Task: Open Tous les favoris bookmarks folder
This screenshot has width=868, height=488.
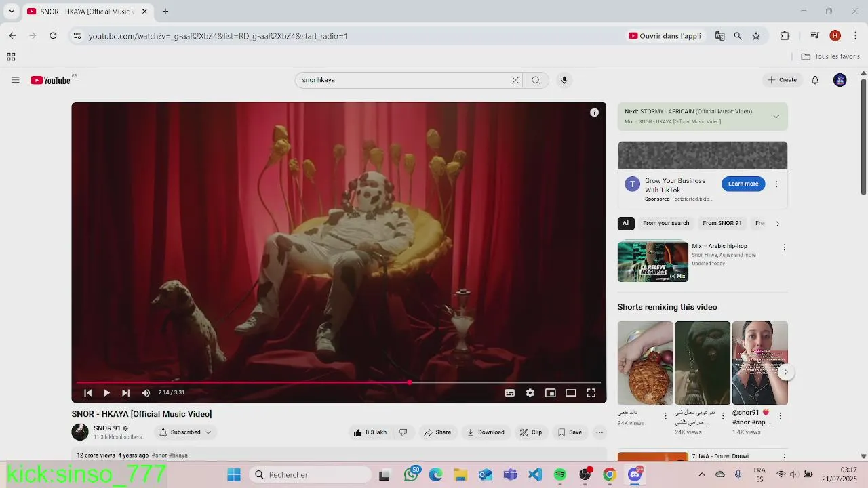Action: coord(831,57)
